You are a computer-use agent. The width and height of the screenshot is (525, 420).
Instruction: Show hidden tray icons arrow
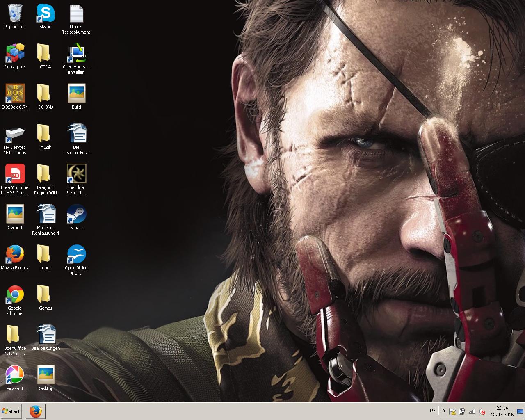pos(443,411)
